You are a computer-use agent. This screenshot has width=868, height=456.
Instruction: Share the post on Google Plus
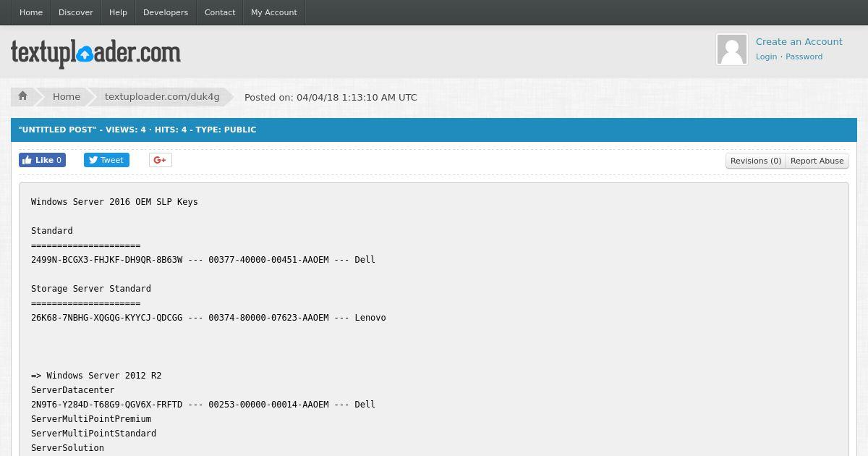[x=161, y=160]
